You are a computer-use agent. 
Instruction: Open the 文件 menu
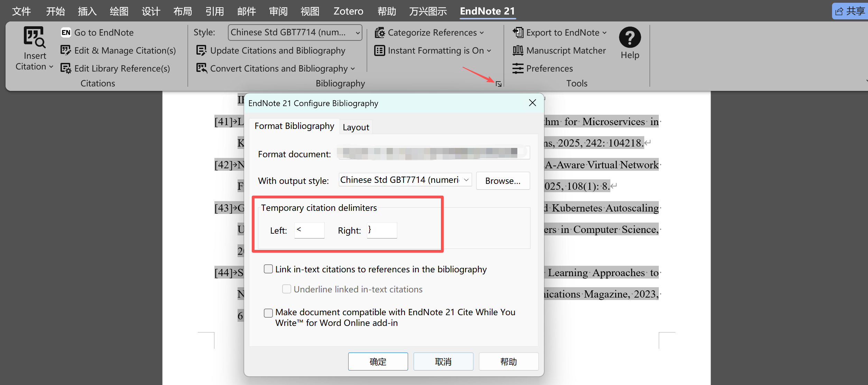[21, 11]
